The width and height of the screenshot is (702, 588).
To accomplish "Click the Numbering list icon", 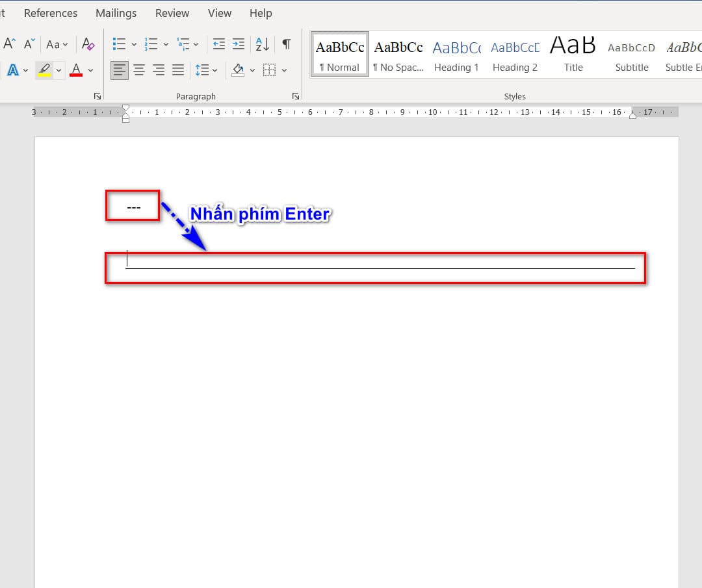I will (151, 44).
